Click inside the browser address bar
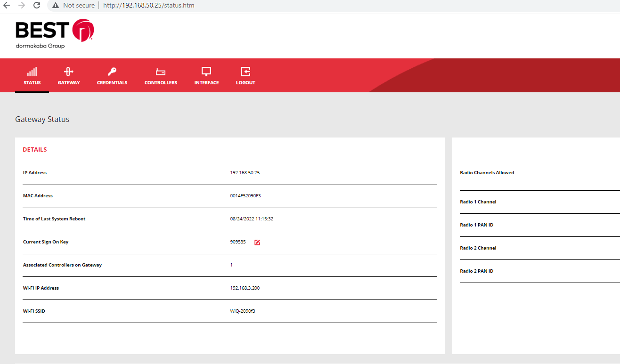This screenshot has width=620, height=364. (148, 5)
